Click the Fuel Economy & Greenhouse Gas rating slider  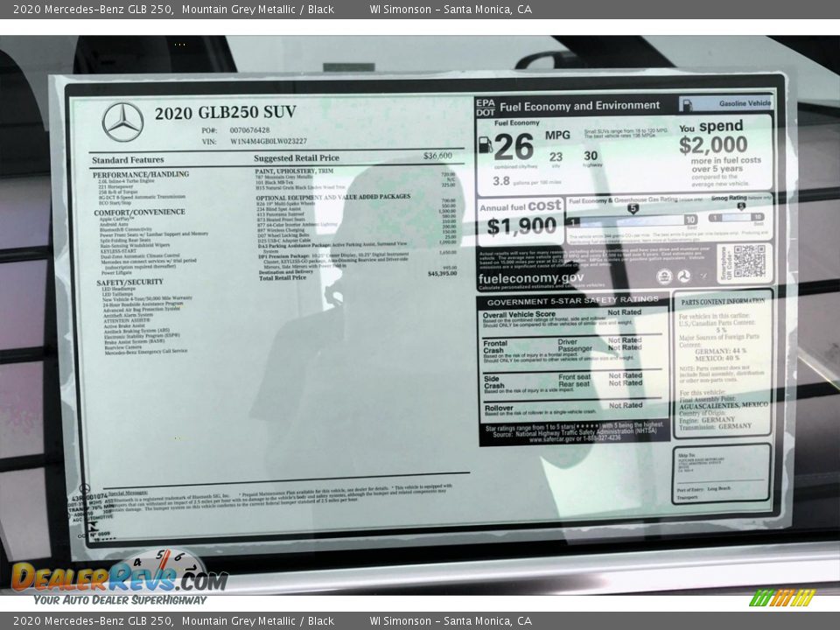click(630, 220)
